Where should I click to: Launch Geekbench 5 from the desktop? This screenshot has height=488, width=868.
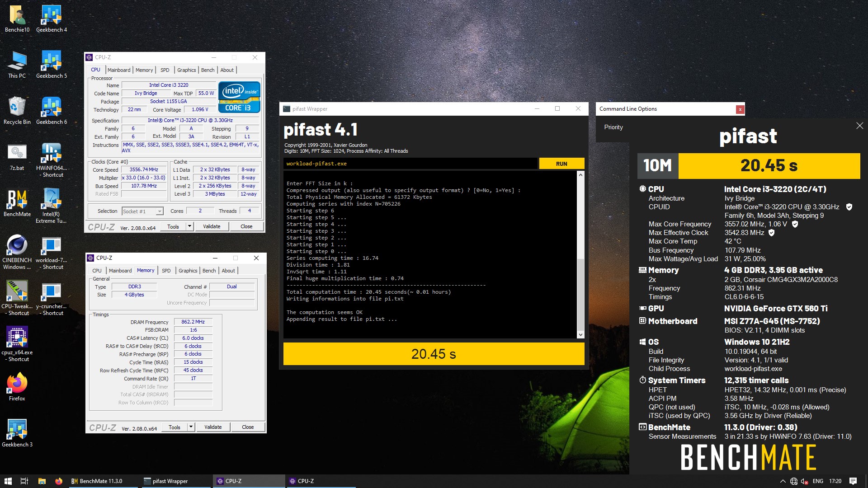(52, 65)
